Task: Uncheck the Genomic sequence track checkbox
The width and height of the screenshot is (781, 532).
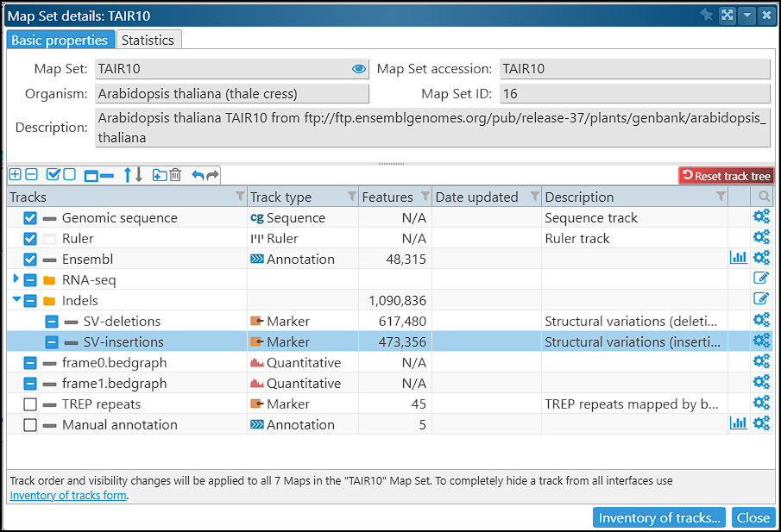Action: [30, 218]
